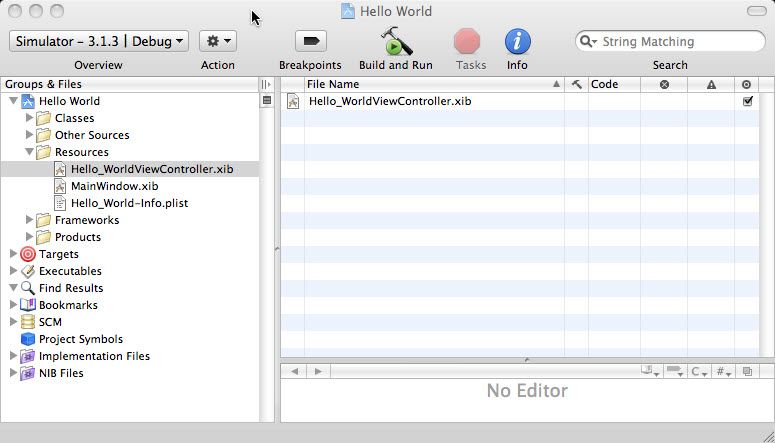This screenshot has height=443, width=775.
Task: Click the counterpart file button in editor bar
Action: click(747, 371)
